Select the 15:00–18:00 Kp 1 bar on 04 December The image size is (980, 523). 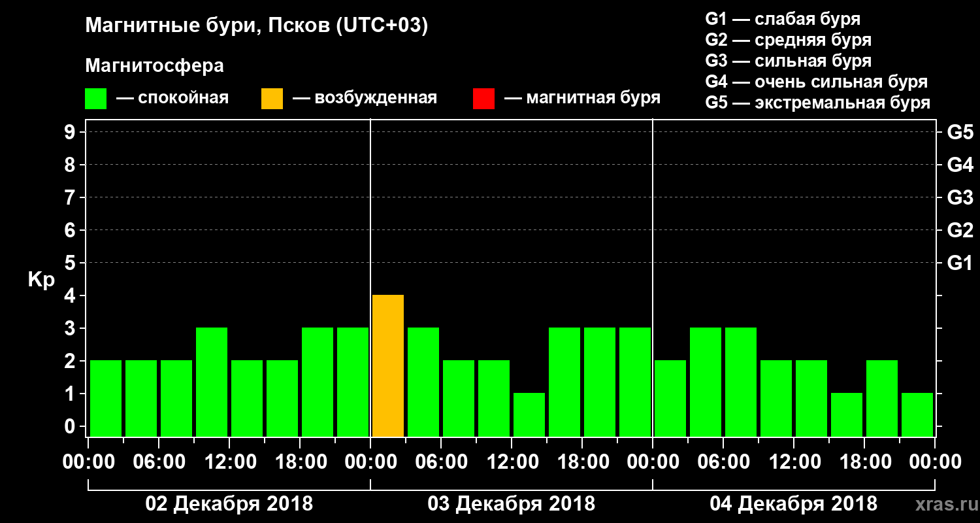point(847,415)
